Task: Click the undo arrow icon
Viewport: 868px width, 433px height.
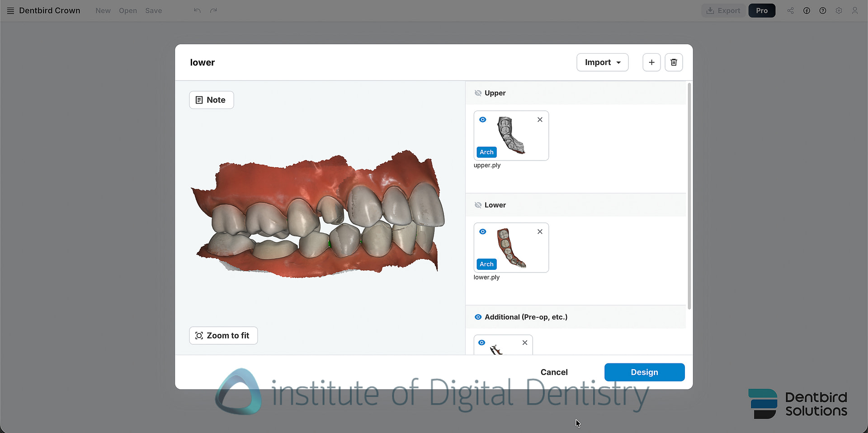Action: click(197, 10)
